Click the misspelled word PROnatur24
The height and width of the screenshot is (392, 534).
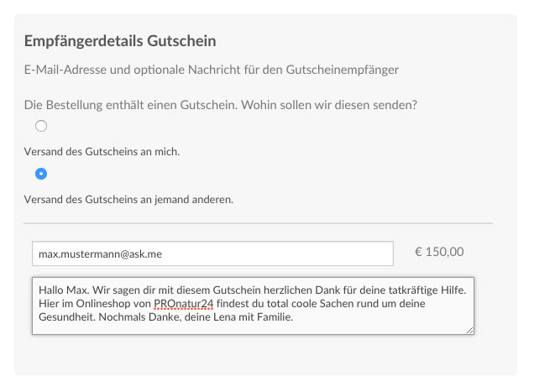[x=184, y=303]
